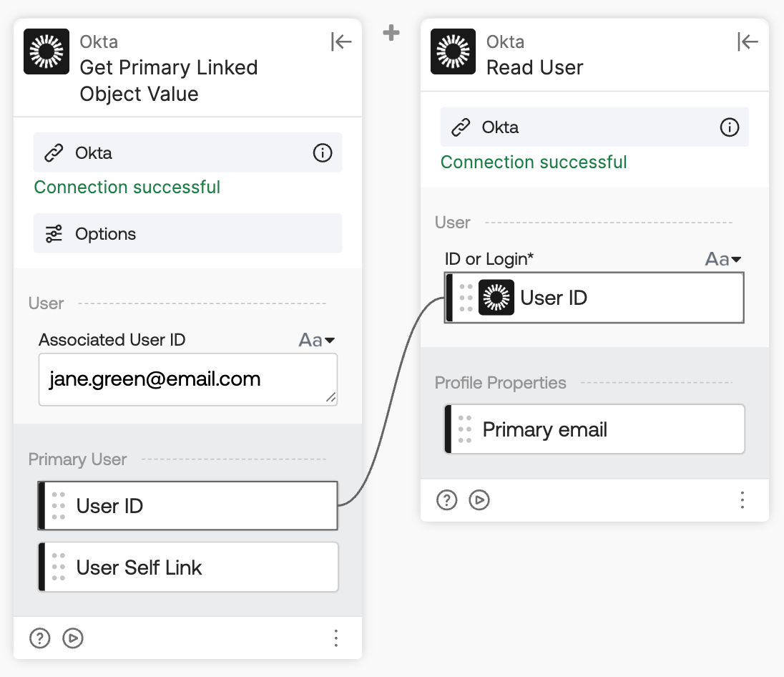Viewport: 784px width, 677px height.
Task: Click the Options sliders icon
Action: click(54, 234)
